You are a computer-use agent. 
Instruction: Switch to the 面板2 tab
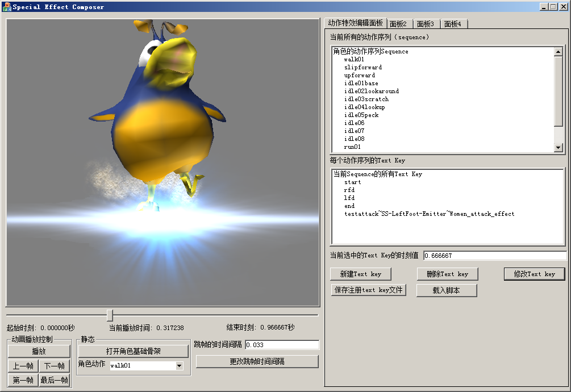click(398, 24)
